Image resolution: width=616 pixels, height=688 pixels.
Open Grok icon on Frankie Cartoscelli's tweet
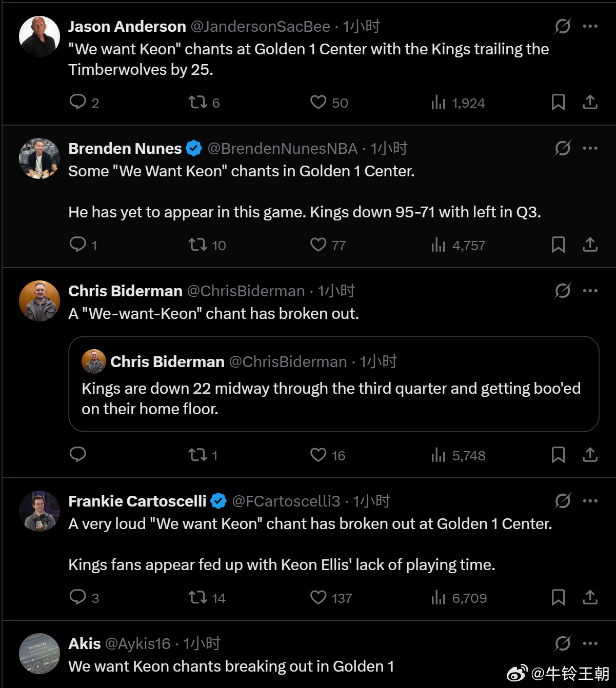(x=563, y=501)
